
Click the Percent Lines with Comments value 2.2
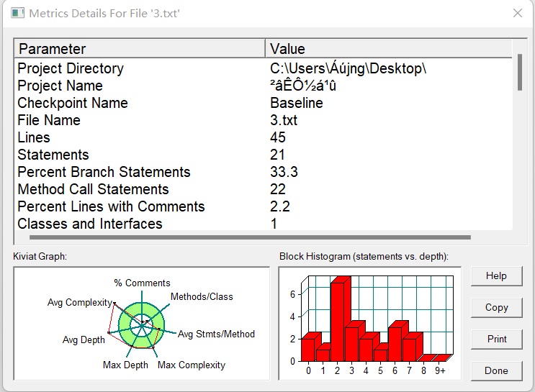click(x=280, y=206)
